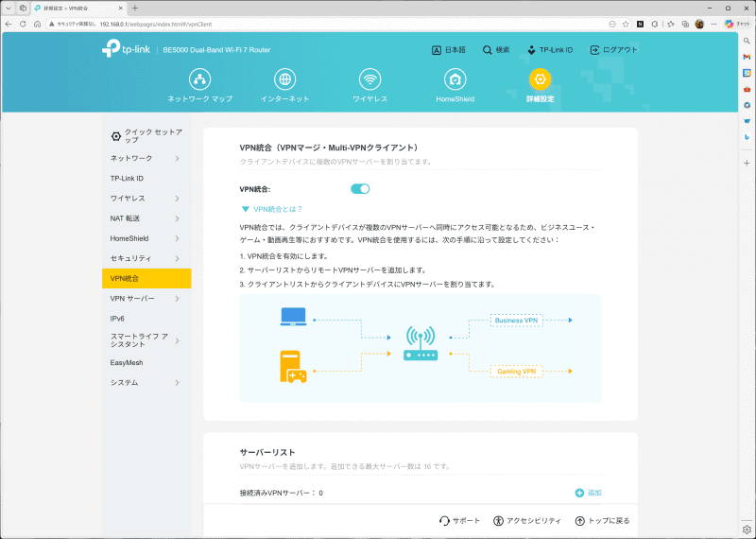
Task: Click the address bar URL
Action: pos(156,25)
